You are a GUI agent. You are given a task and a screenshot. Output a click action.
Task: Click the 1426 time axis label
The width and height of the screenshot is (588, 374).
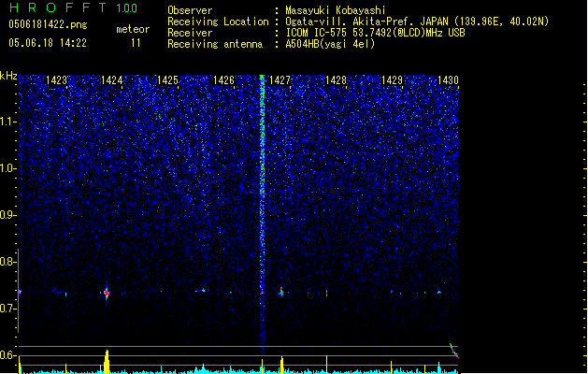[223, 80]
